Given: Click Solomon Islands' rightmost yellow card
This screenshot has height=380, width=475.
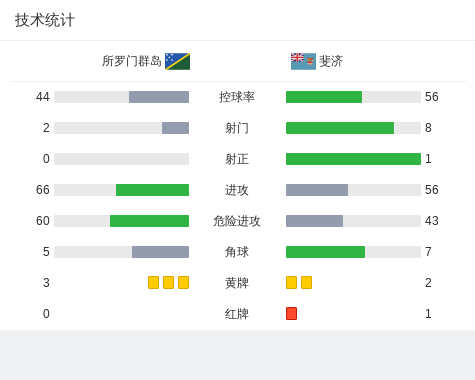Looking at the screenshot, I should pos(183,282).
